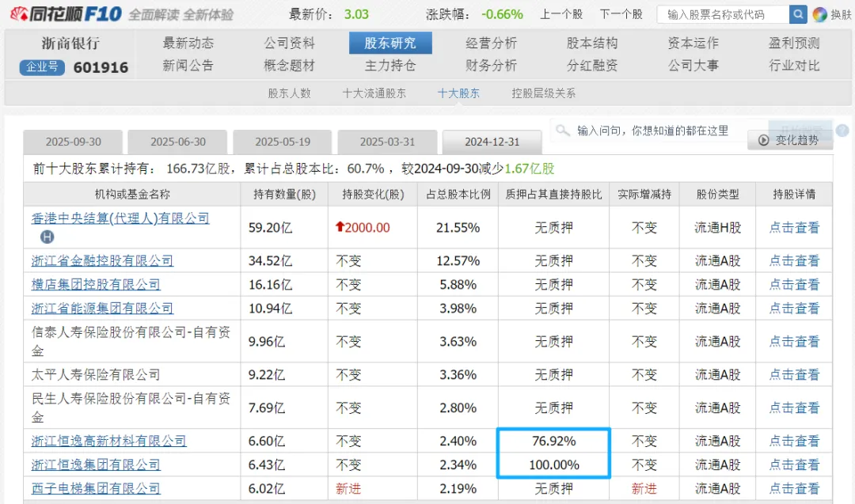This screenshot has width=855, height=504.
Task: Click 点击查看 for 民生人寿保险 row
Action: click(x=794, y=408)
